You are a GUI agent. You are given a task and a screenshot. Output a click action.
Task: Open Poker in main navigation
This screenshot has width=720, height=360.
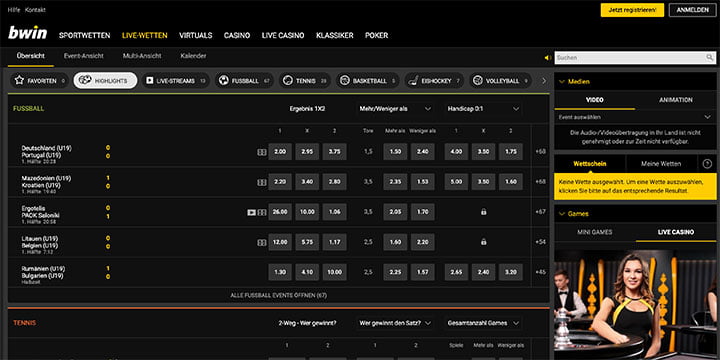pyautogui.click(x=377, y=35)
